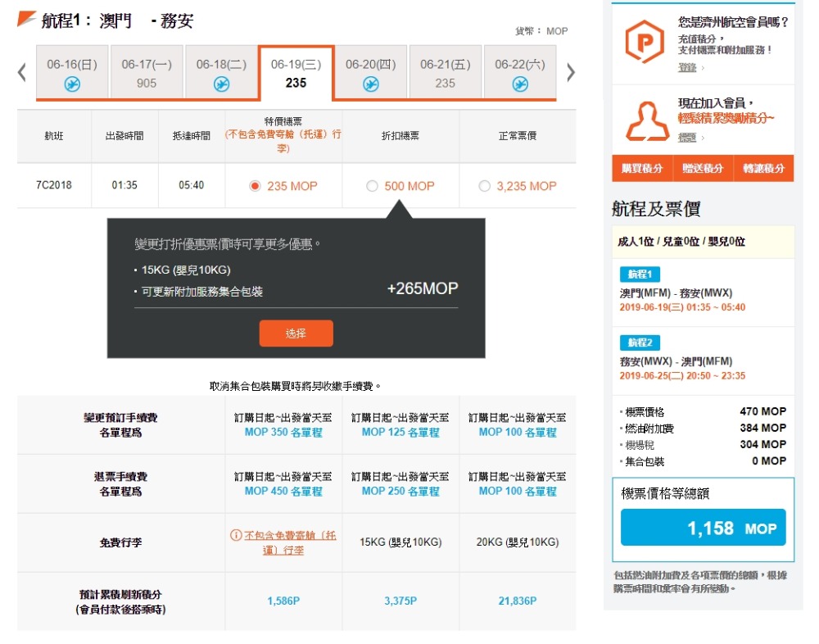The height and width of the screenshot is (644, 819).
Task: Show earlier dates with left arrow
Action: click(22, 73)
